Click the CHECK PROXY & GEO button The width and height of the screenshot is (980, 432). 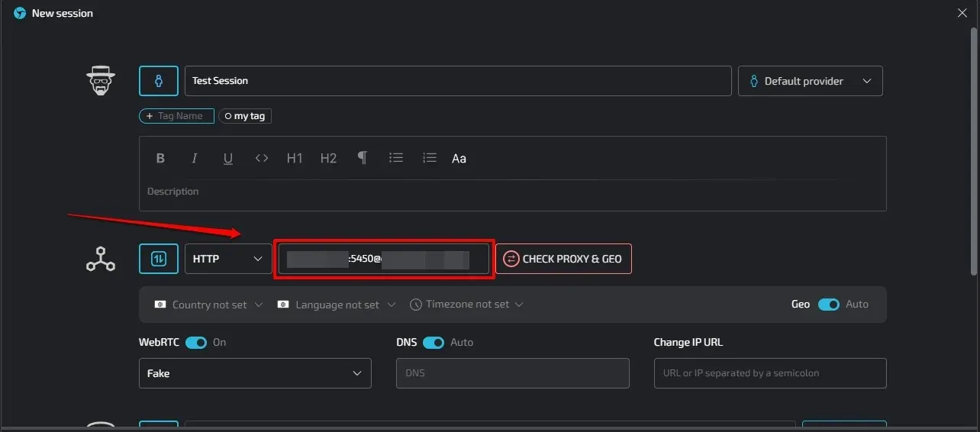563,259
